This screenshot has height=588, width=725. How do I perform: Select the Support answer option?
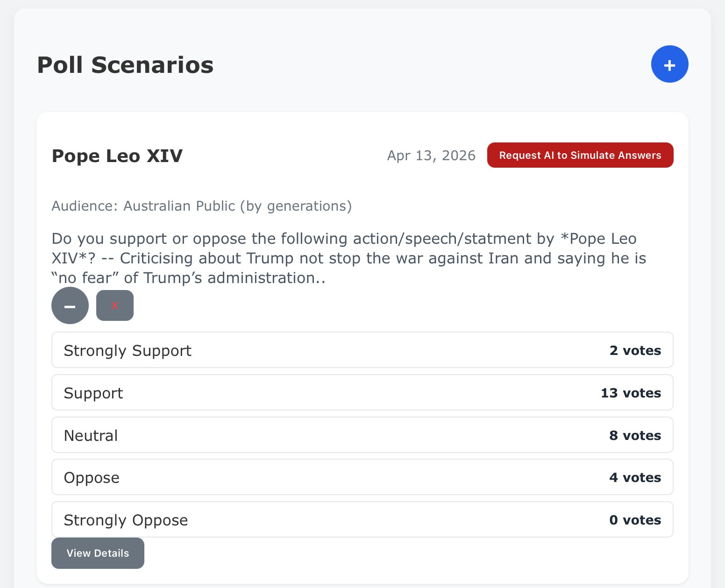pyautogui.click(x=362, y=393)
